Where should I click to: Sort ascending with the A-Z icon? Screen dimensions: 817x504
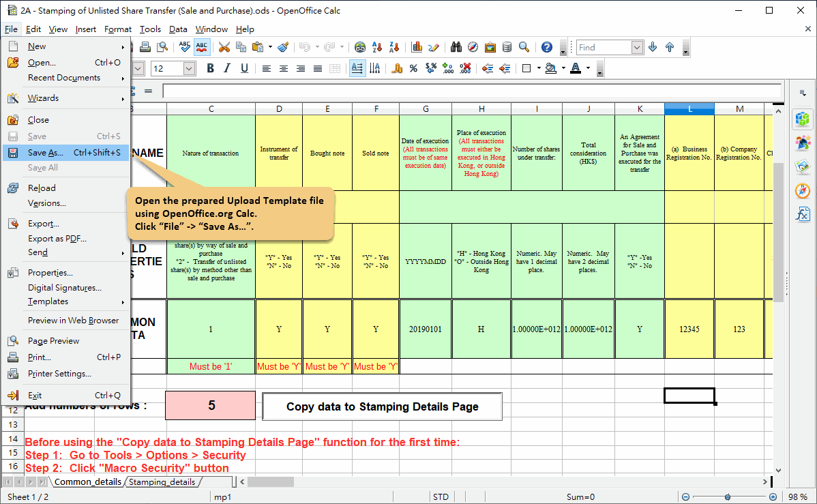coord(377,48)
